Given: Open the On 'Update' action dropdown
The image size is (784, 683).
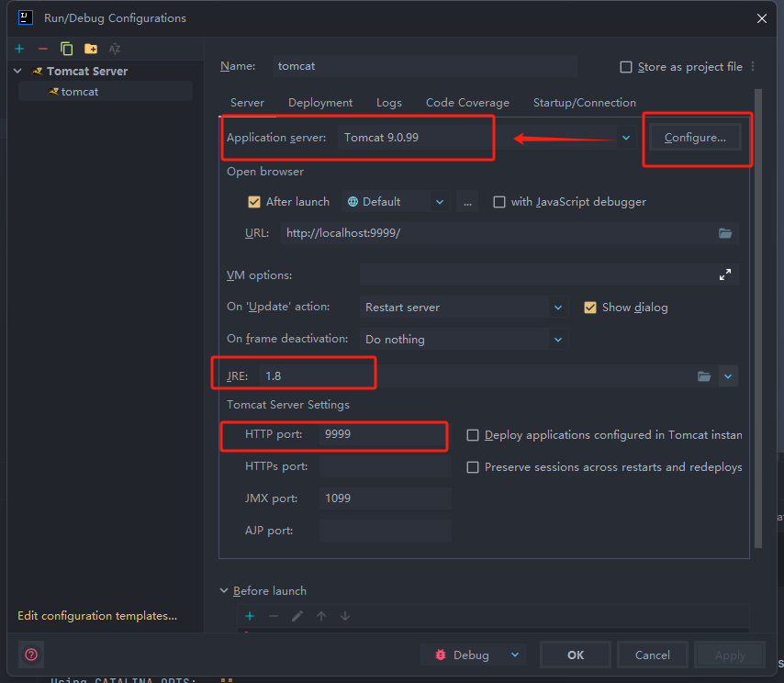Looking at the screenshot, I should (x=557, y=308).
